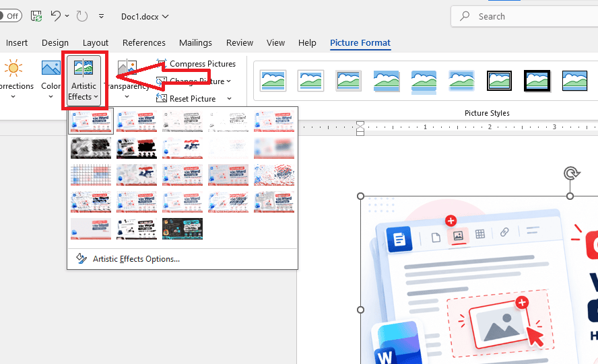Apply the Cutout effect
Screen dimensions: 598x364
[91, 229]
